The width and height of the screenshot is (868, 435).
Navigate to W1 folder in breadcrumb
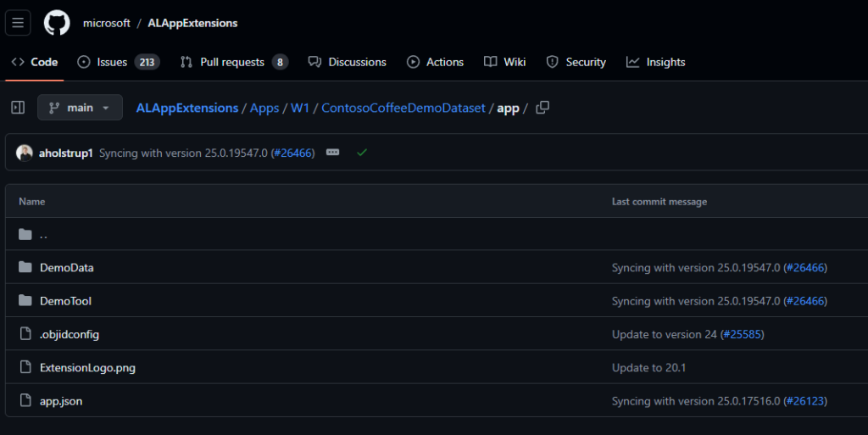299,108
